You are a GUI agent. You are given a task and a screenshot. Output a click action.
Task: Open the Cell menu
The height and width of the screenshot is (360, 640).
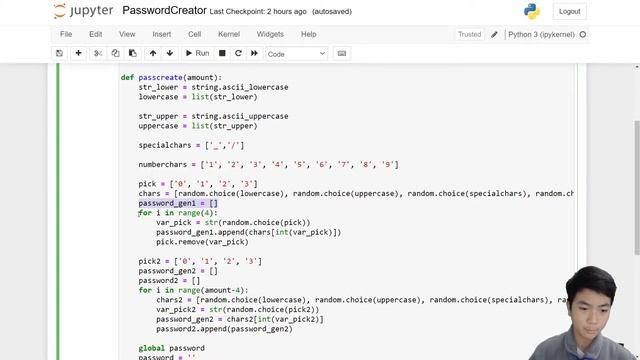[x=194, y=34]
